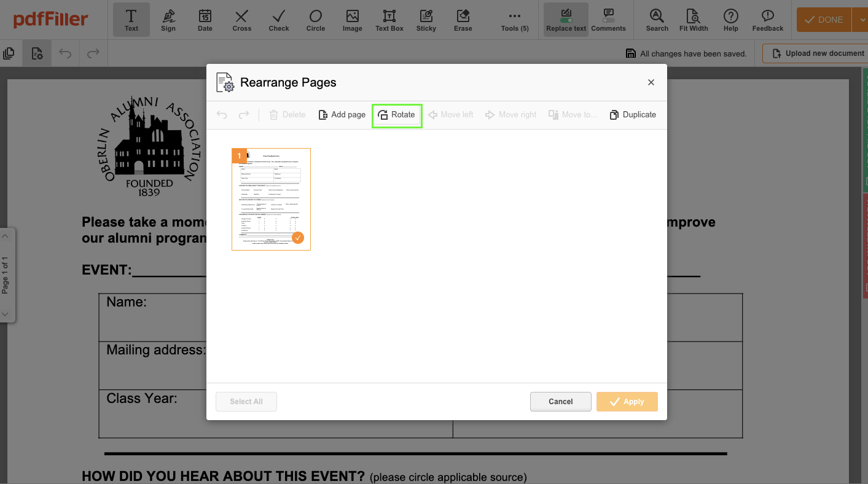Rotate the selected page
868x484 pixels.
397,115
